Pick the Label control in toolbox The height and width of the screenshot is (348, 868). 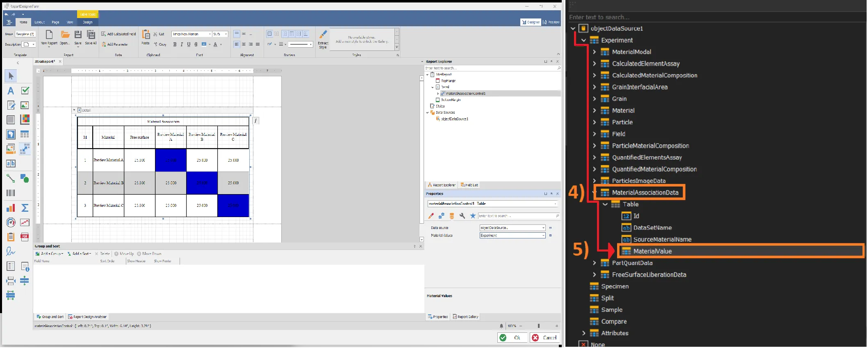click(x=11, y=91)
